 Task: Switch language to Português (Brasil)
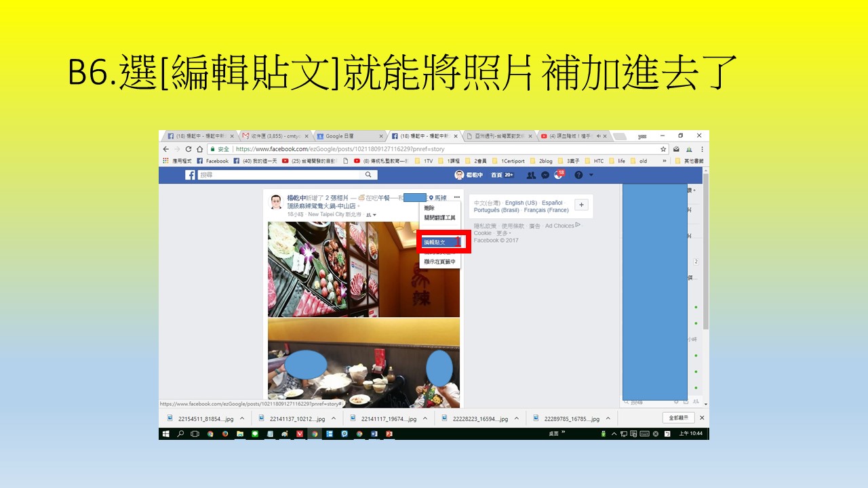[x=496, y=210]
